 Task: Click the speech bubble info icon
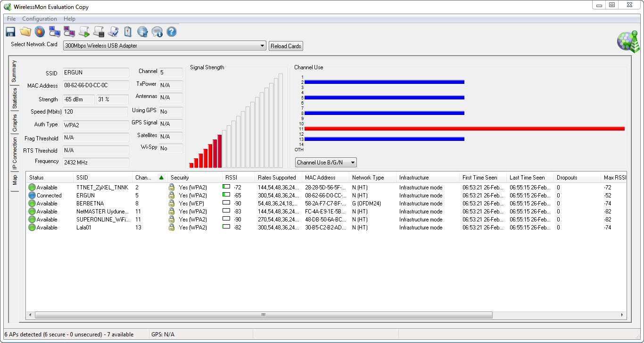click(x=157, y=32)
